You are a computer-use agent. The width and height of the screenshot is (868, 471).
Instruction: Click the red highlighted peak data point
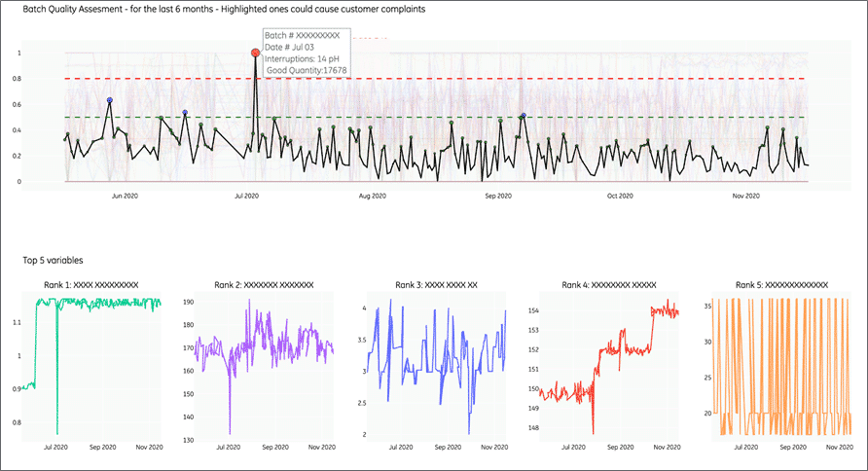coord(255,54)
